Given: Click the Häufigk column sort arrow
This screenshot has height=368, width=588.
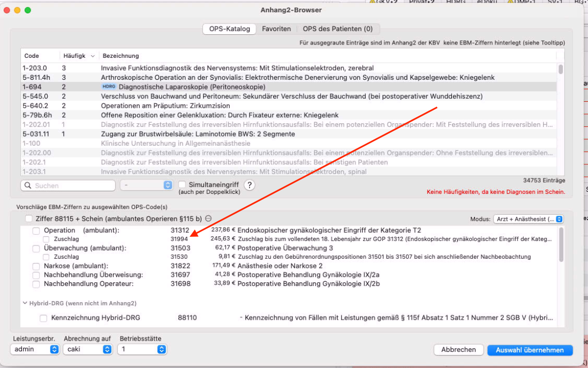Looking at the screenshot, I should tap(93, 56).
